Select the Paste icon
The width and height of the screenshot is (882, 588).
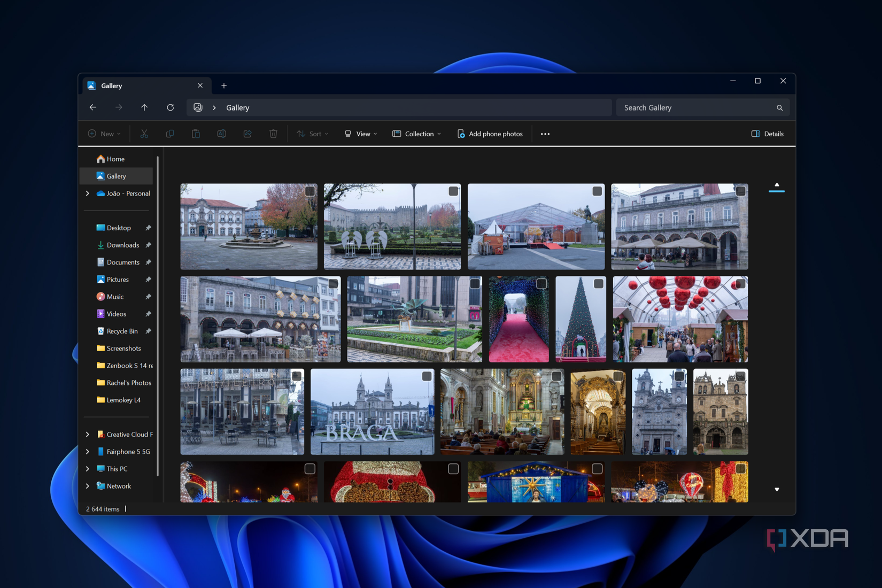[196, 134]
